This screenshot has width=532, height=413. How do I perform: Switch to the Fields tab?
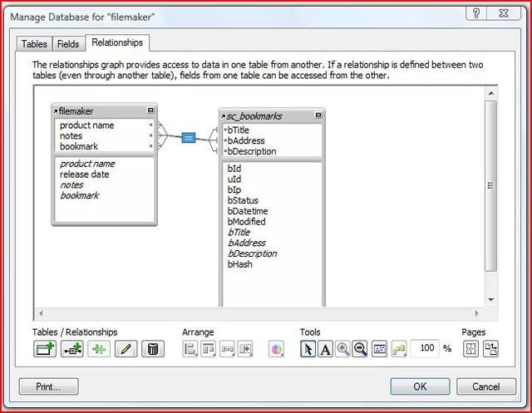click(68, 44)
